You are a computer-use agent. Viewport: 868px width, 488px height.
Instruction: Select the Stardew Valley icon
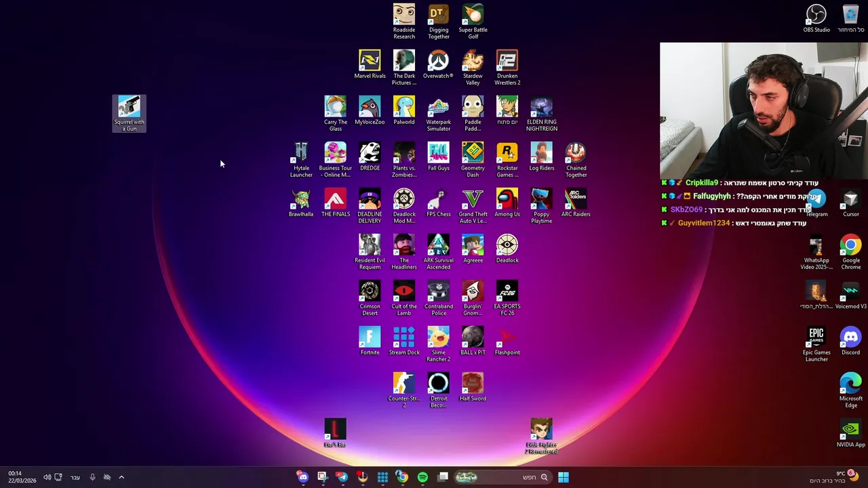click(473, 68)
